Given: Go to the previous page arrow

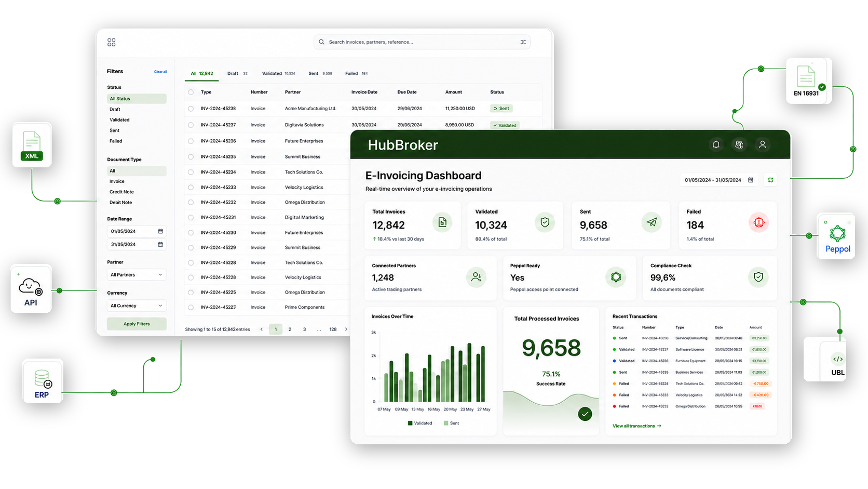Looking at the screenshot, I should coord(262,329).
